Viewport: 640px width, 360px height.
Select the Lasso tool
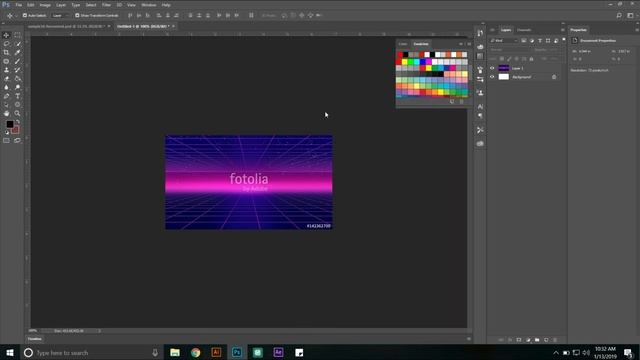coord(6,44)
